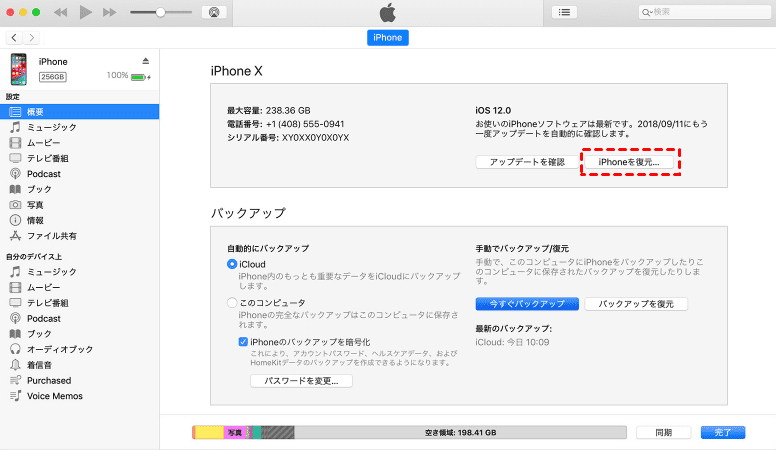Click the back navigation chevron
This screenshot has width=776, height=450.
click(x=13, y=37)
